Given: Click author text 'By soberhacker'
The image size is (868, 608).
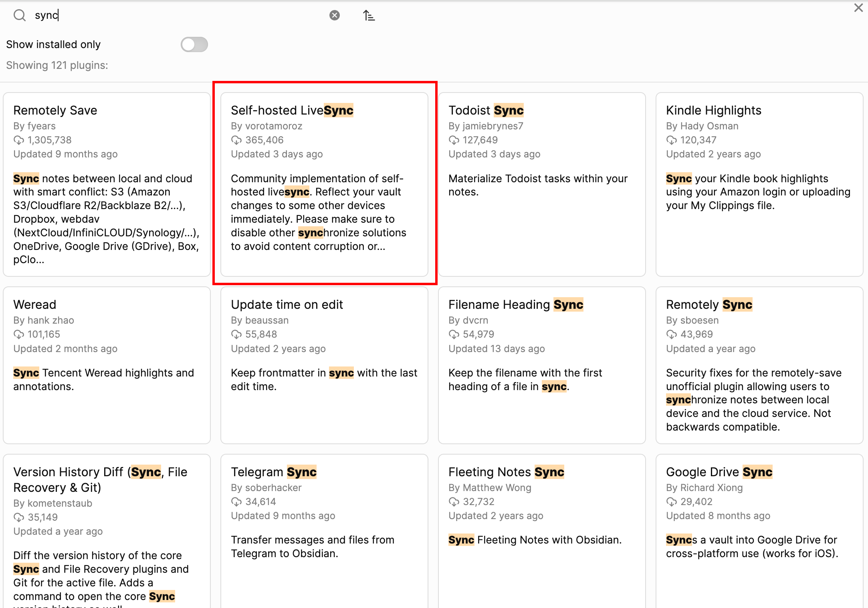Looking at the screenshot, I should (x=266, y=488).
